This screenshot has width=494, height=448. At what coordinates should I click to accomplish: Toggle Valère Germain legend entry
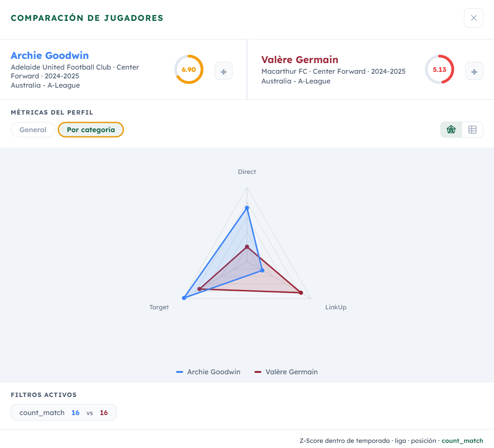286,371
